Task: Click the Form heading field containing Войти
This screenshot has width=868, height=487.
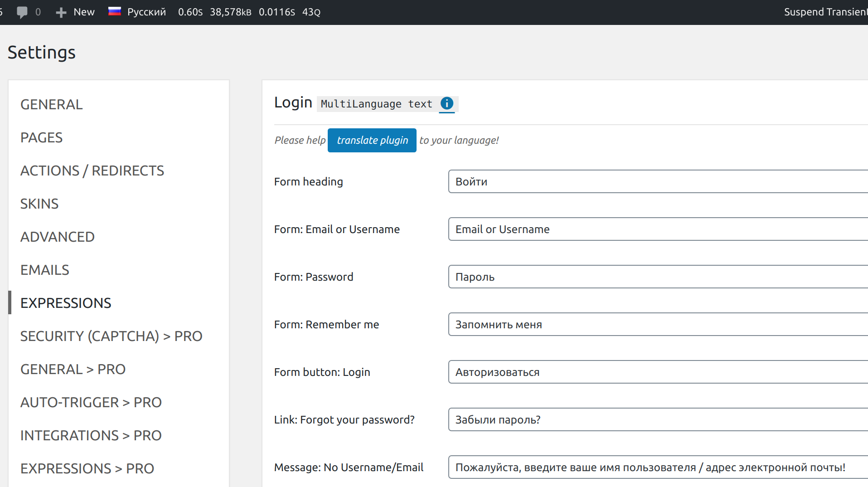Action: (635, 181)
